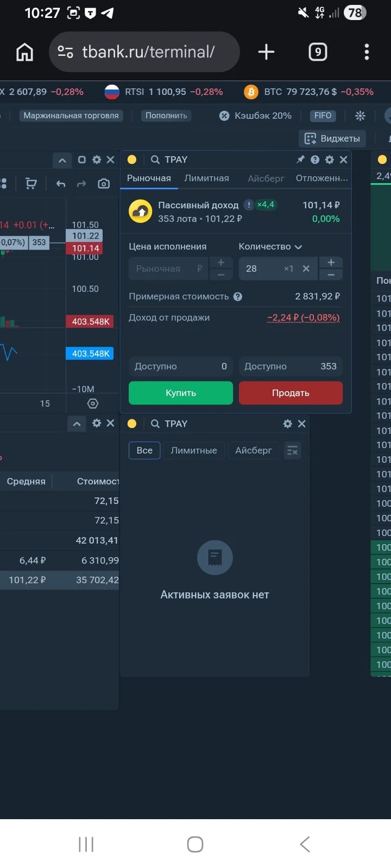This screenshot has width=391, height=868.
Task: Click the red Продать button
Action: point(291,393)
